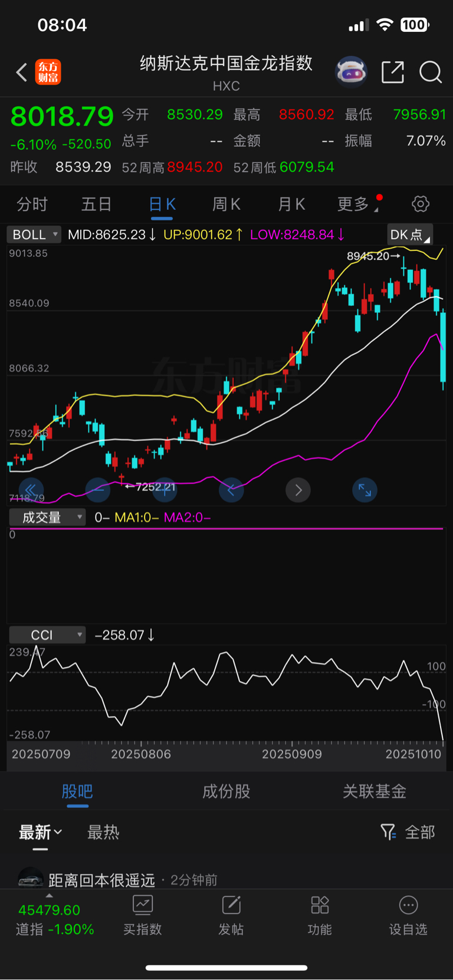Tap the 道指 45479.60 quote
This screenshot has height=980, width=453.
point(49,910)
